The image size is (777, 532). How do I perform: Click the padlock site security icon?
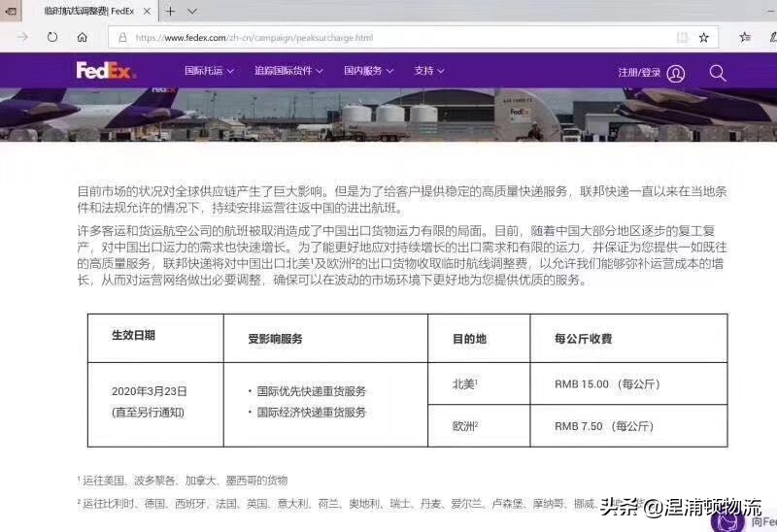pyautogui.click(x=122, y=38)
